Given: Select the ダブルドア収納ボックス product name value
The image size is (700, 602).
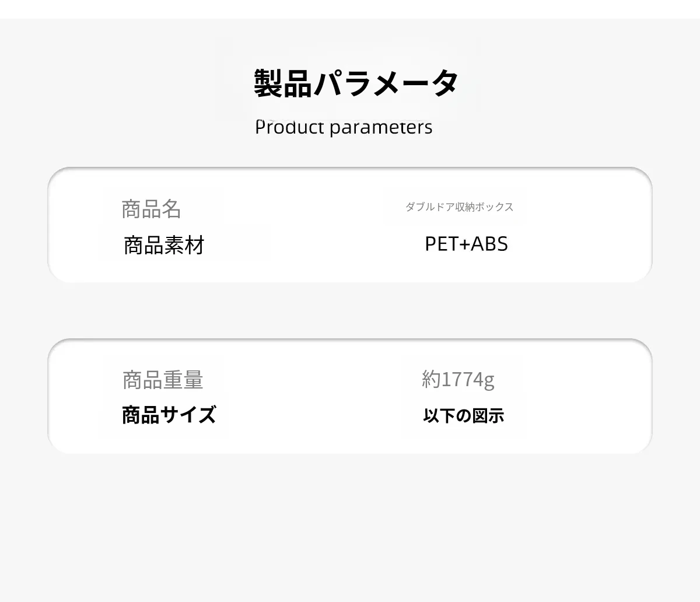Looking at the screenshot, I should click(x=459, y=207).
